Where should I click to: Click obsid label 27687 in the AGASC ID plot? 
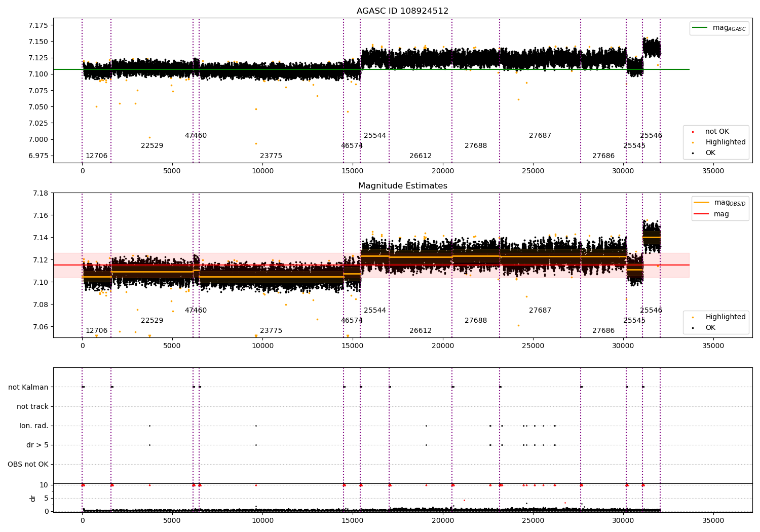(540, 136)
